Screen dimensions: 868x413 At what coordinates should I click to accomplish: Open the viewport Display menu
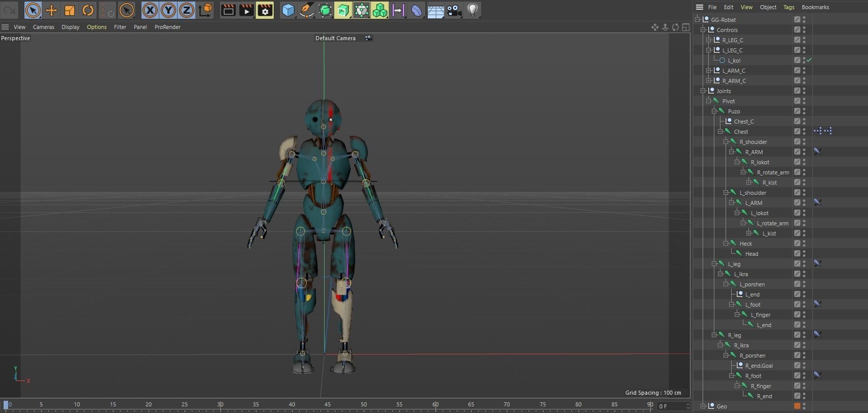point(70,27)
